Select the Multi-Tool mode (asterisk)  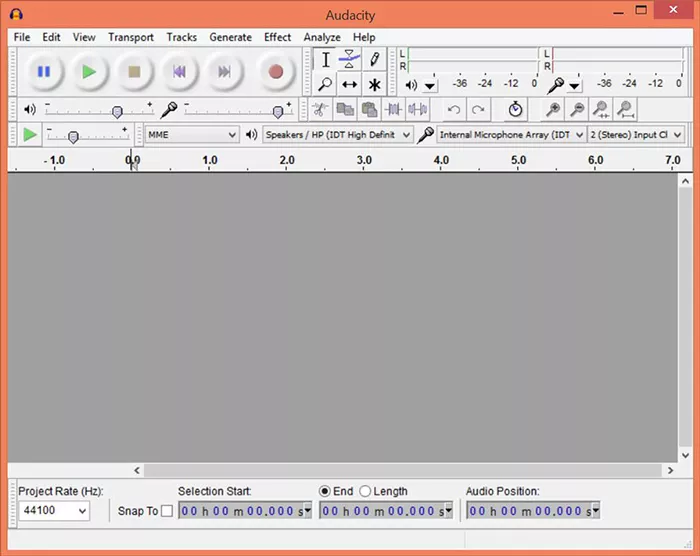point(374,84)
